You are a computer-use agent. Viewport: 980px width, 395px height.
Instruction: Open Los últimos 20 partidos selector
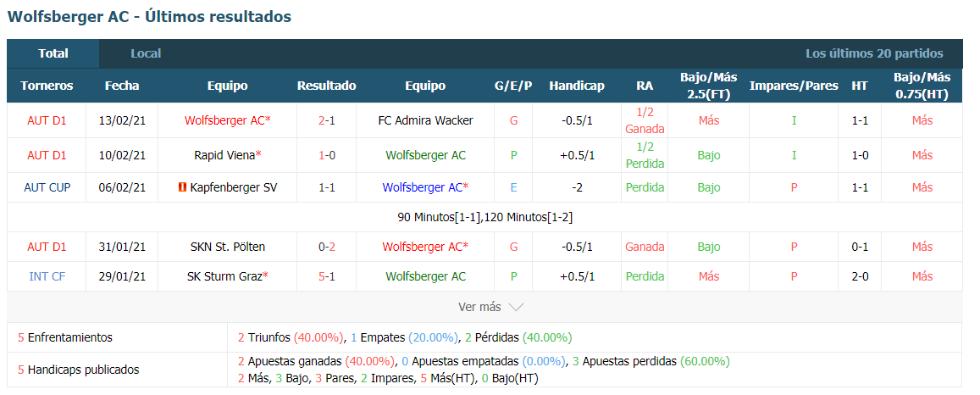[x=874, y=53]
